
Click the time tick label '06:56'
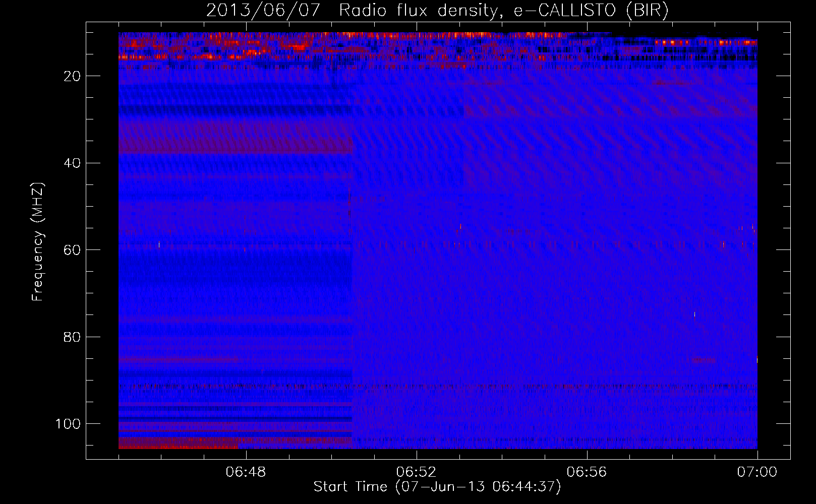587,472
